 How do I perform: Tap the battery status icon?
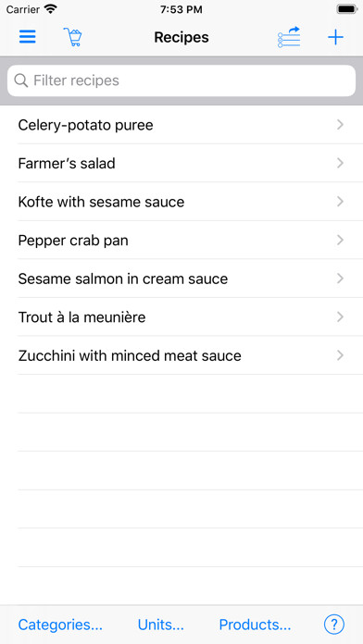coord(347,9)
